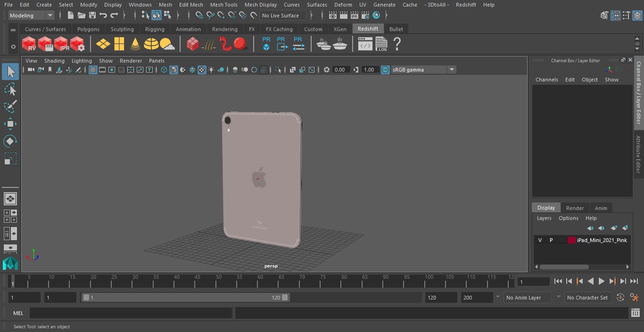Toggle viewport grid display icon
This screenshot has height=332, width=644.
point(93,70)
